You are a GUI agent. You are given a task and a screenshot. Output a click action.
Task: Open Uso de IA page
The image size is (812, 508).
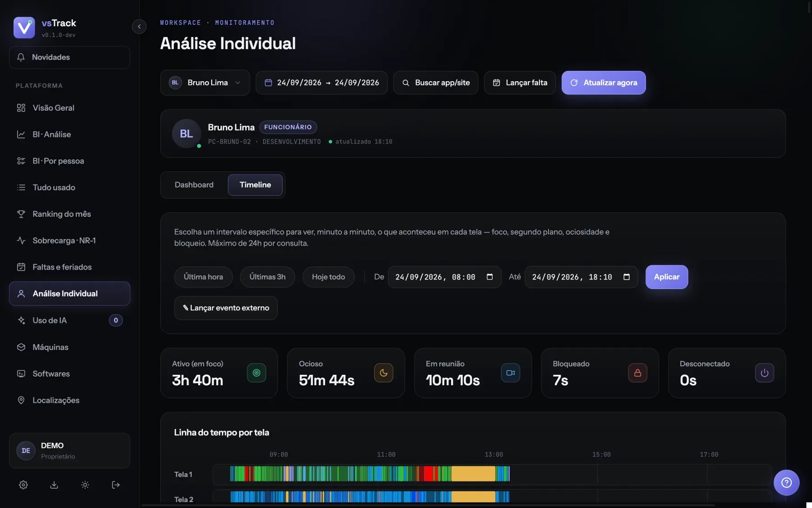[x=69, y=320]
